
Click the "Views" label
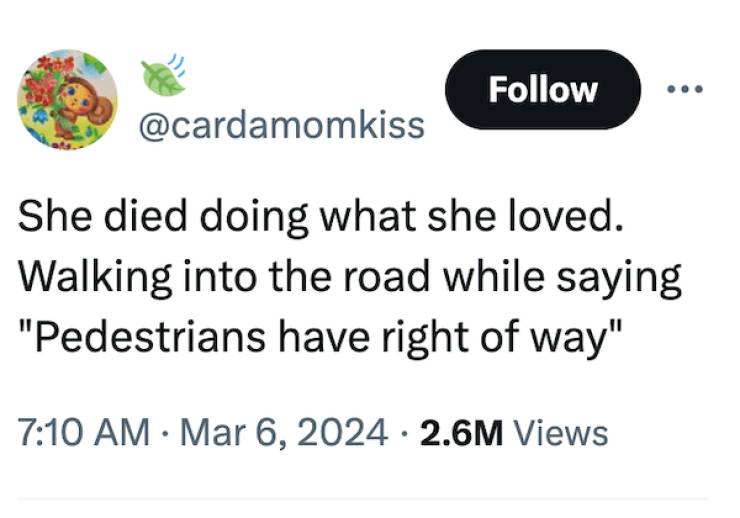coord(560,433)
